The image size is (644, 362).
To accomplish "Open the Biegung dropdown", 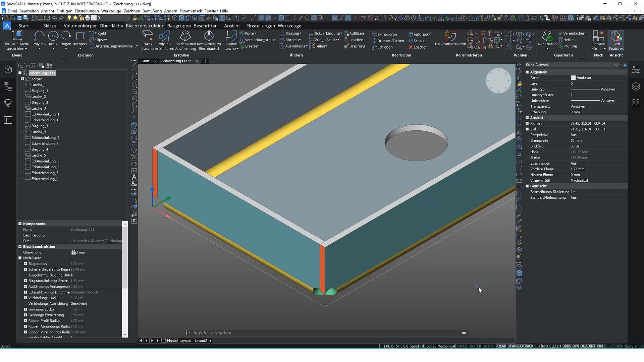I will pyautogui.click(x=290, y=33).
